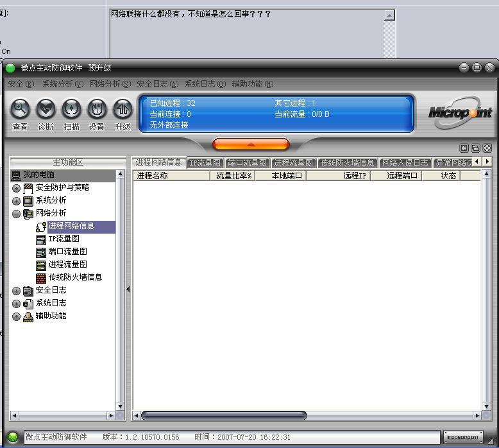Open the 系统日志(O) menu
Viewport: 499px width, 448px height.
point(205,84)
